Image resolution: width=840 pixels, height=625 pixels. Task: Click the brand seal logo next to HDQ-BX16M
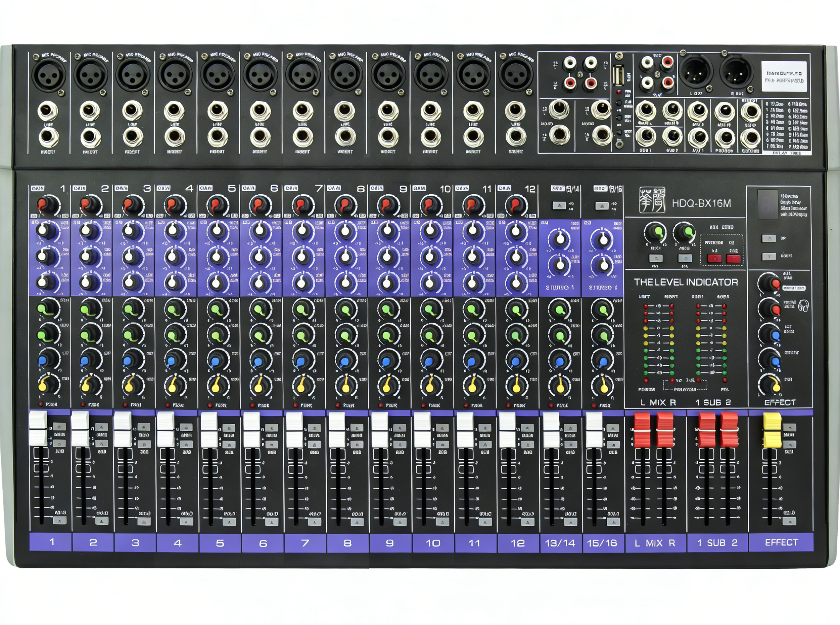[652, 200]
